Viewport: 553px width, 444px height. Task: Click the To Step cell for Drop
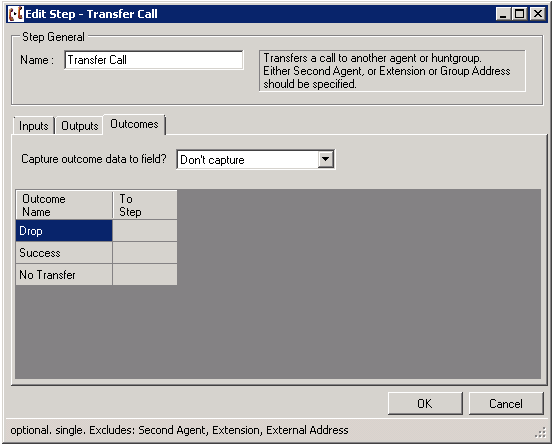(x=145, y=231)
